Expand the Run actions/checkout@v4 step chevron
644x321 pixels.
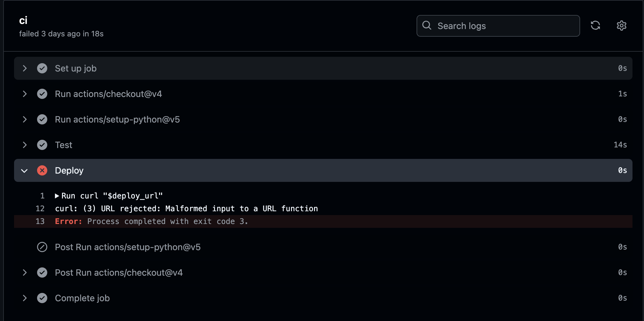25,94
